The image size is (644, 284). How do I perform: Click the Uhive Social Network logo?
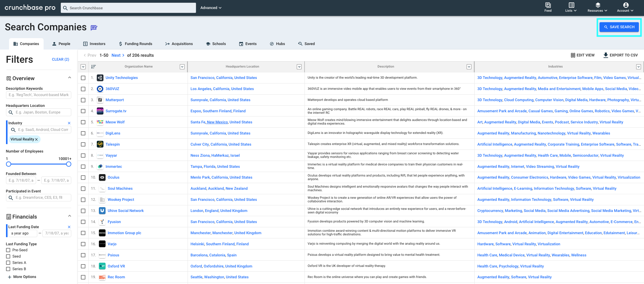coord(102,211)
